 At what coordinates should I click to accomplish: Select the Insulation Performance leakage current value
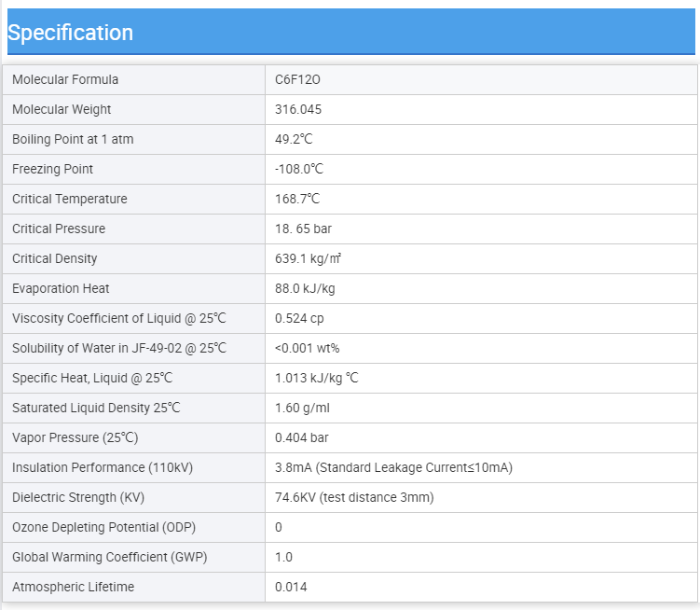tap(393, 467)
